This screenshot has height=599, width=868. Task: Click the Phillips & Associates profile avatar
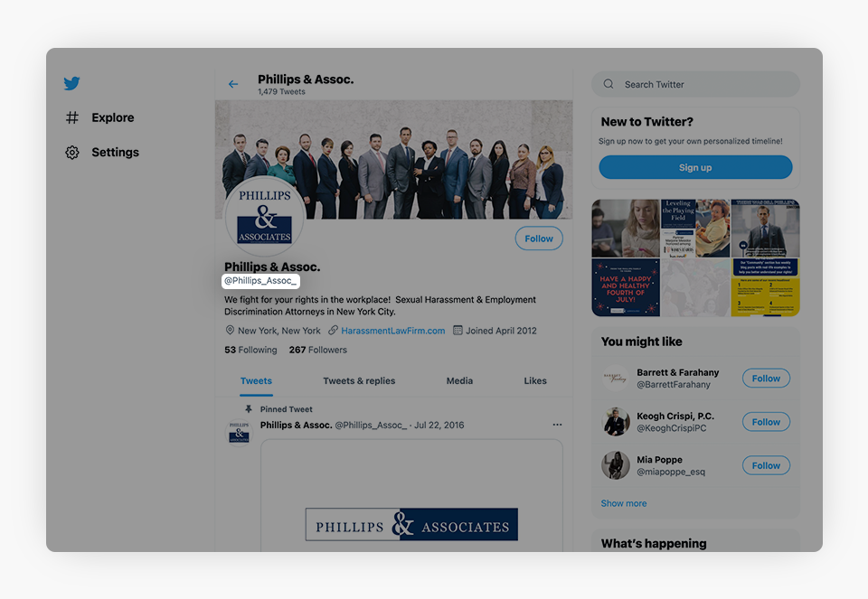[x=265, y=217]
